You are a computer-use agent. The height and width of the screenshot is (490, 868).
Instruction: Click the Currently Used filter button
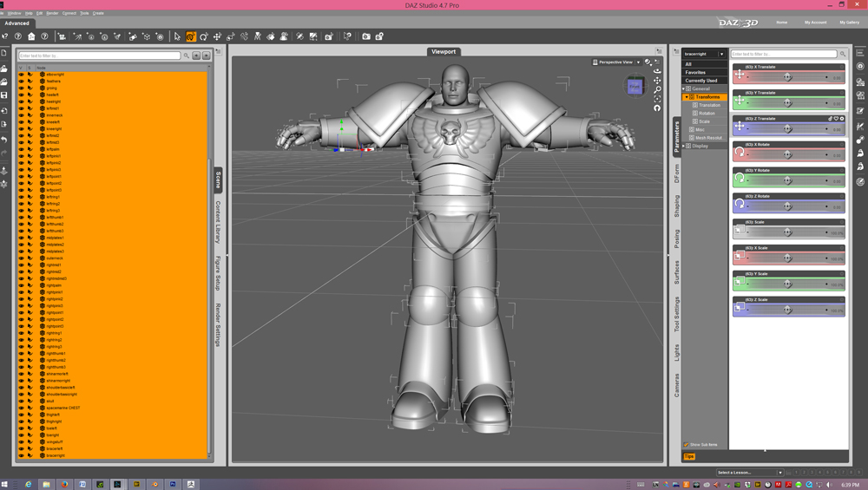701,81
